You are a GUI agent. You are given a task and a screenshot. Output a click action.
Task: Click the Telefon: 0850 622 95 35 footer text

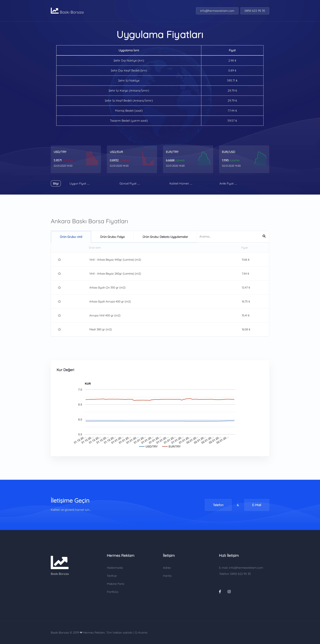[x=235, y=574]
